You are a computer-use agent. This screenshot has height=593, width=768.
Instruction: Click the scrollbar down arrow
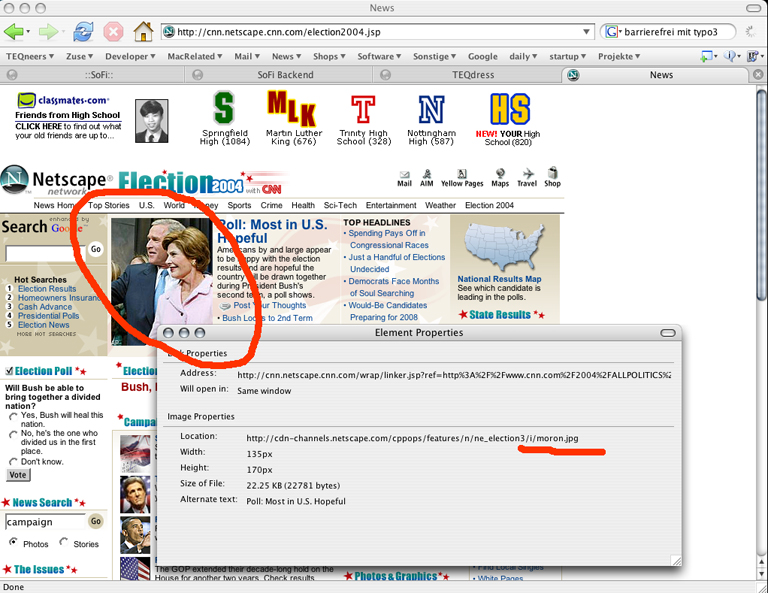pyautogui.click(x=762, y=574)
